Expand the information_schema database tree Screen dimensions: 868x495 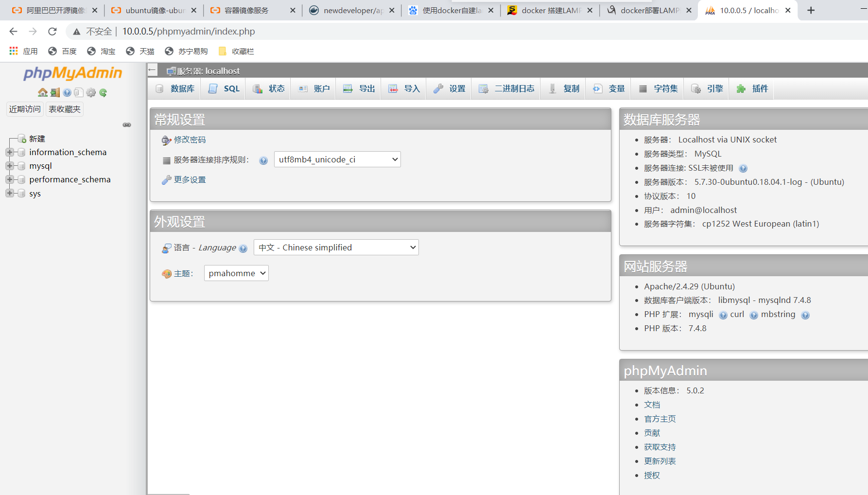(9, 152)
